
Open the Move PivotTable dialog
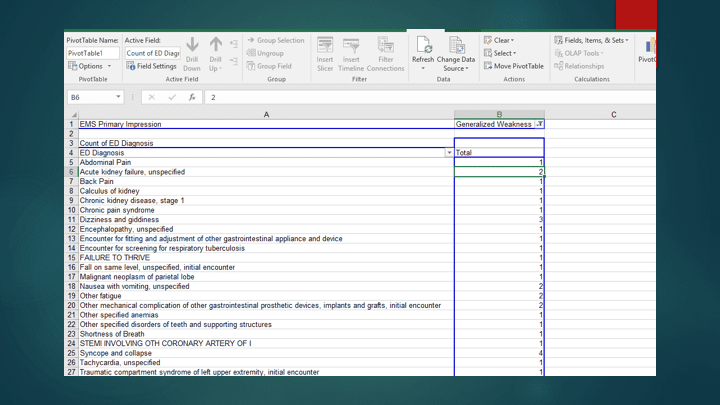514,67
